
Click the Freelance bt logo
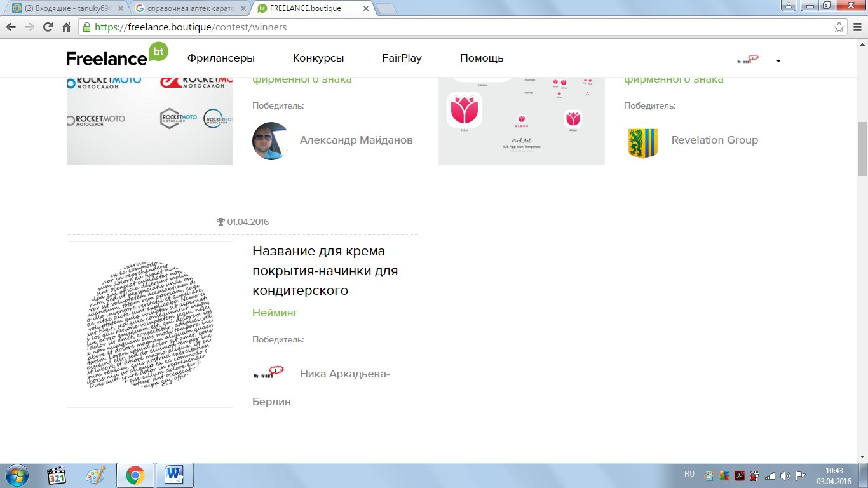pyautogui.click(x=118, y=55)
